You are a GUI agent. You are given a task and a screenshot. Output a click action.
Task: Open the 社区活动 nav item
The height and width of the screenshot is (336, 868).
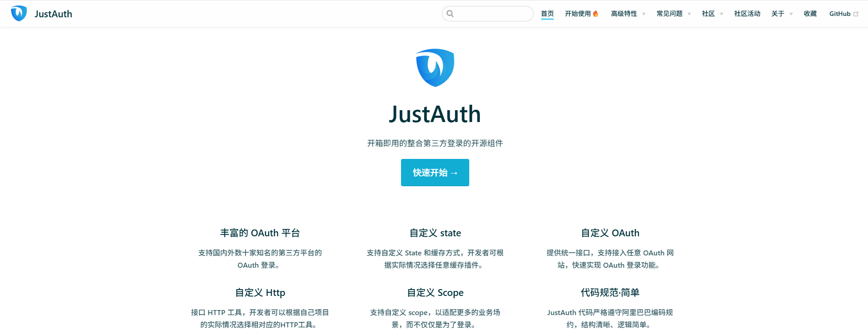click(747, 14)
